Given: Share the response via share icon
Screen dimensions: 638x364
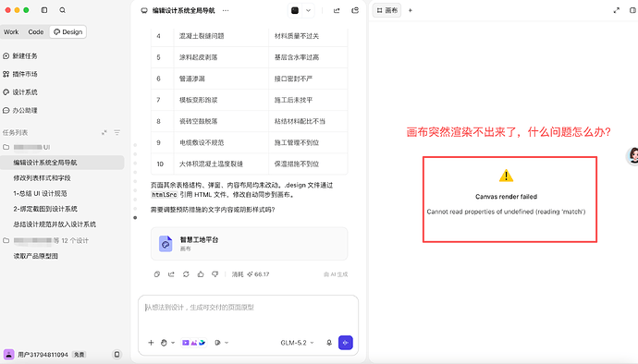Looking at the screenshot, I should point(171,274).
